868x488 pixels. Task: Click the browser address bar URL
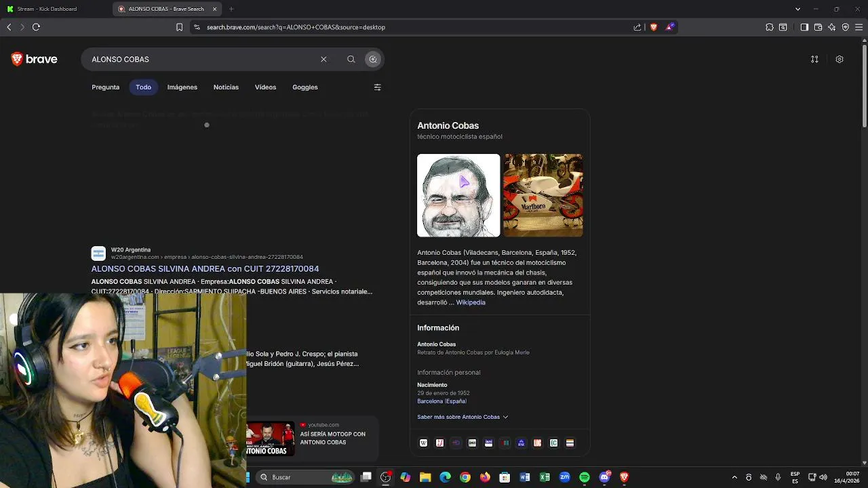pos(296,27)
